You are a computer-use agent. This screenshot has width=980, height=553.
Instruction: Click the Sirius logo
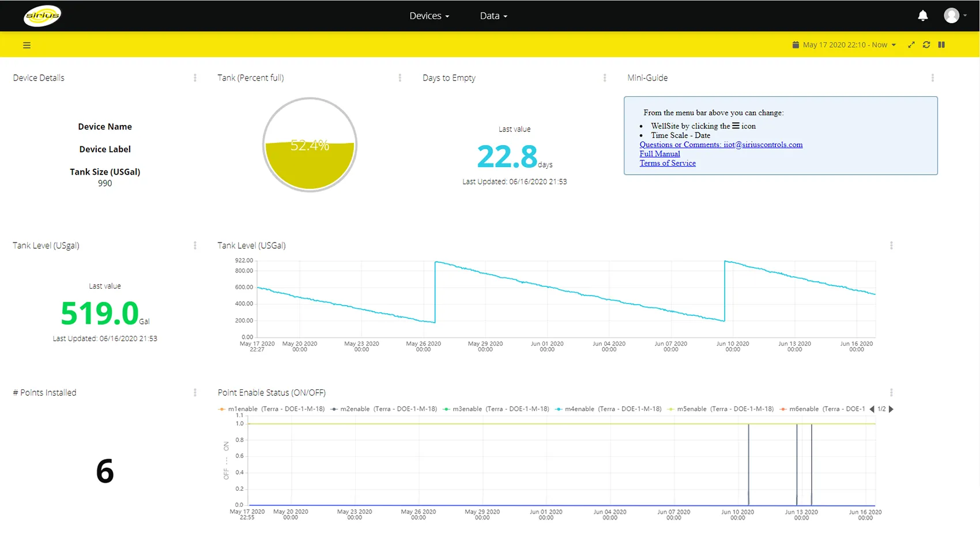tap(42, 16)
